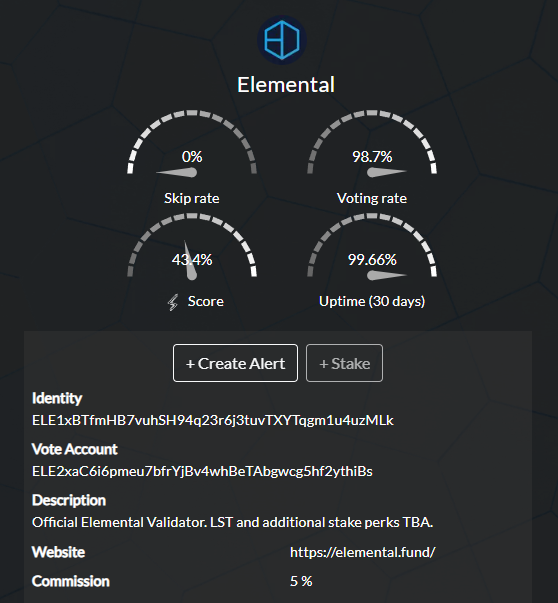Image resolution: width=558 pixels, height=603 pixels.
Task: Click the Score label text
Action: point(205,301)
